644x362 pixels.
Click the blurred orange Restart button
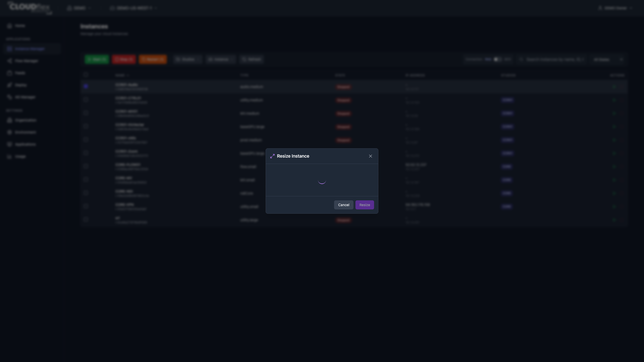click(153, 59)
